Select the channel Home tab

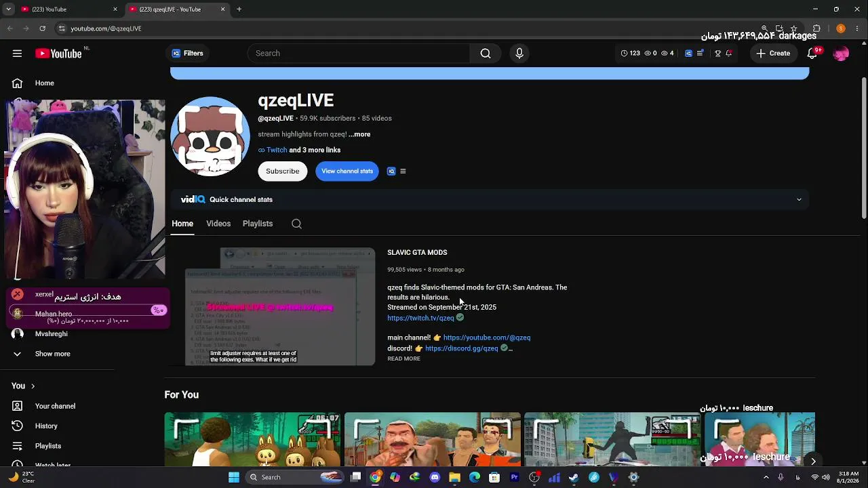pyautogui.click(x=182, y=224)
